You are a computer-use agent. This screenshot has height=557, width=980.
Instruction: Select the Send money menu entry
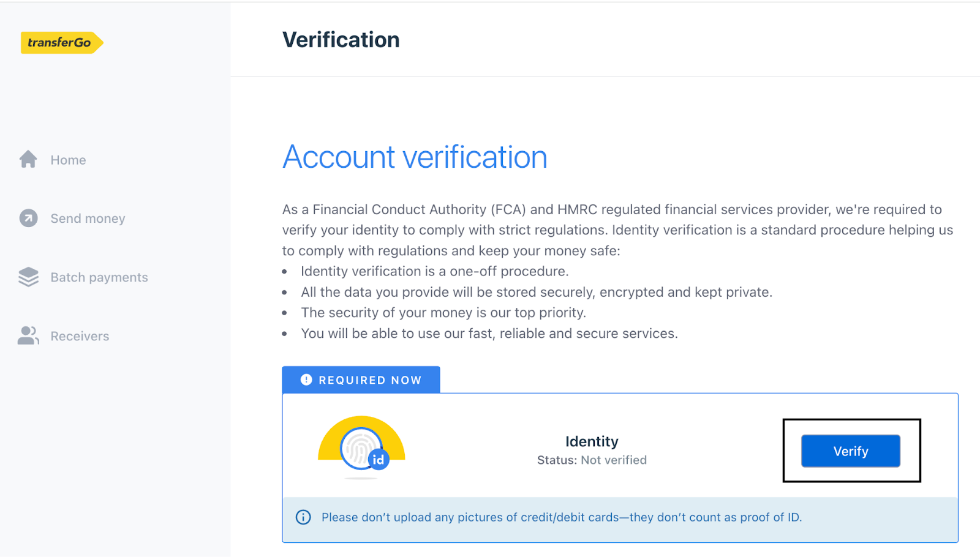[x=88, y=218]
